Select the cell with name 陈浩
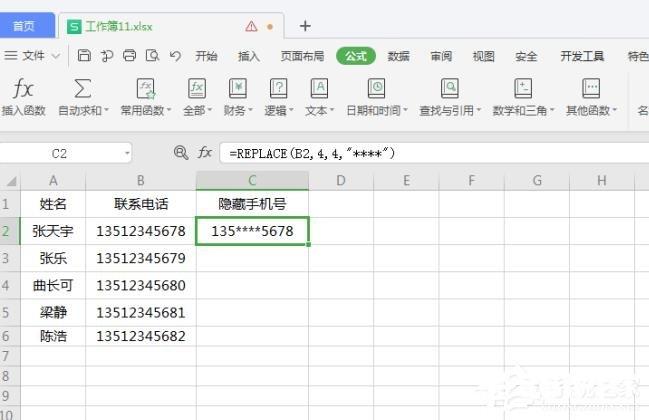 [x=53, y=336]
